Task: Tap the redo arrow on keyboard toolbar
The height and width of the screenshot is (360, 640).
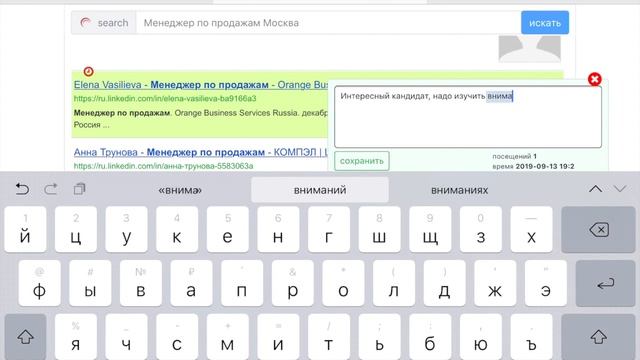Action: (51, 189)
